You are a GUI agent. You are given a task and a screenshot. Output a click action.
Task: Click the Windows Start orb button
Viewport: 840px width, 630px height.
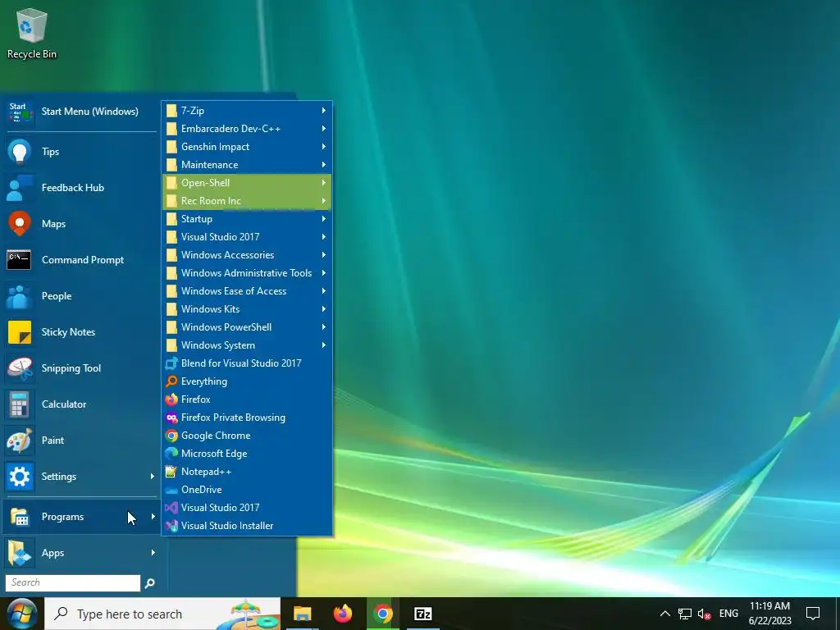(x=21, y=614)
